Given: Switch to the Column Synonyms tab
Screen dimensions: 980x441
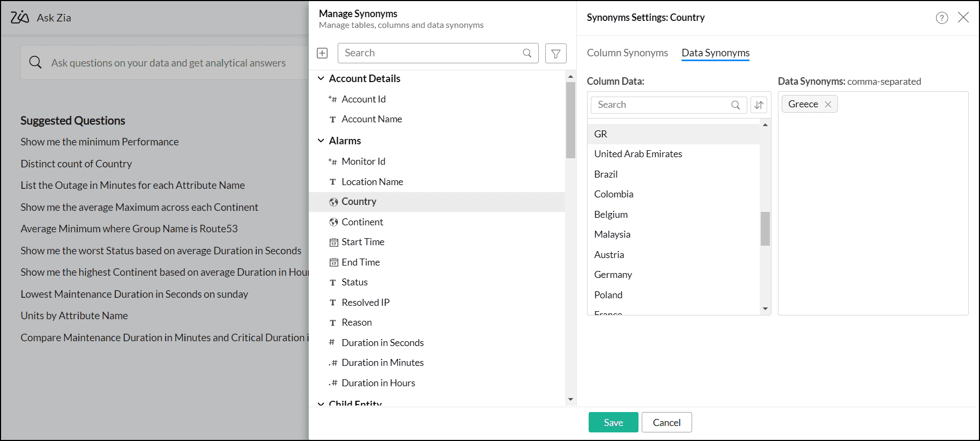Looking at the screenshot, I should click(x=627, y=53).
